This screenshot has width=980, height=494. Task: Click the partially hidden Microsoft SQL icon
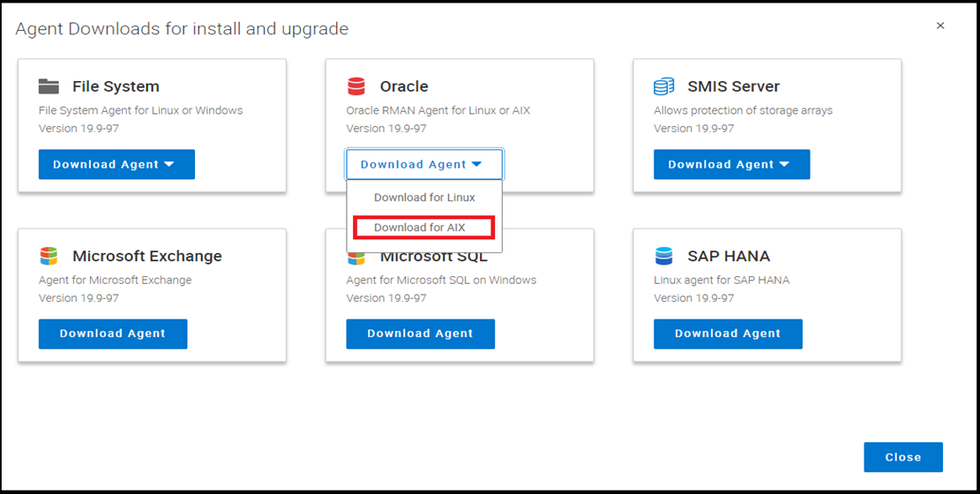(x=356, y=258)
